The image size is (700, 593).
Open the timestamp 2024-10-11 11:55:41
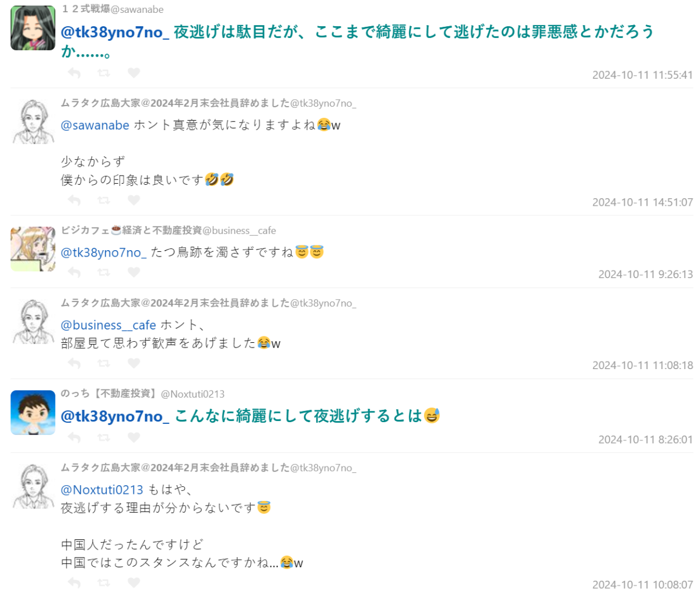pos(642,75)
